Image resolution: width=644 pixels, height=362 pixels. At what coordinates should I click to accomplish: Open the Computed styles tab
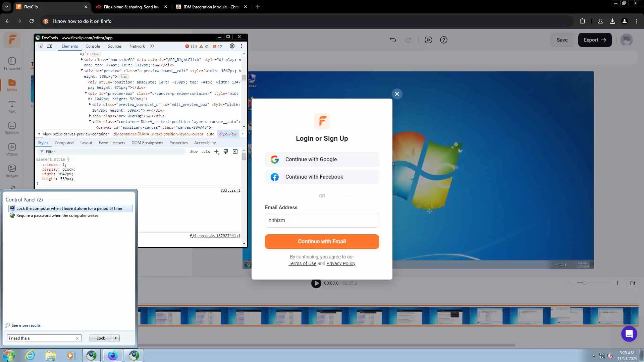point(64,143)
